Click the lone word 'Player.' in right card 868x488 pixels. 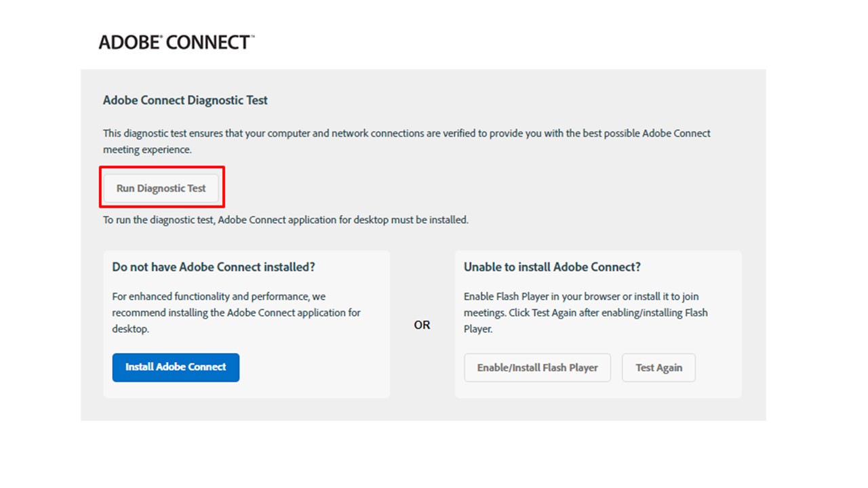[478, 329]
